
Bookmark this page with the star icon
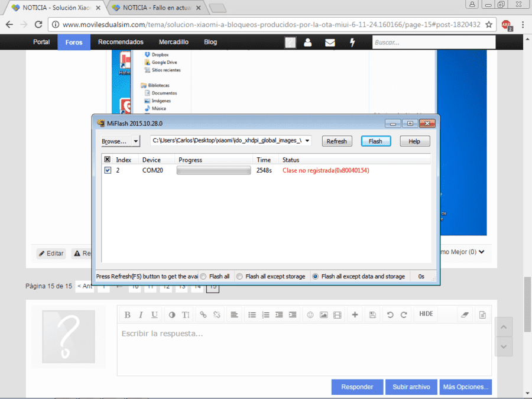click(x=489, y=24)
